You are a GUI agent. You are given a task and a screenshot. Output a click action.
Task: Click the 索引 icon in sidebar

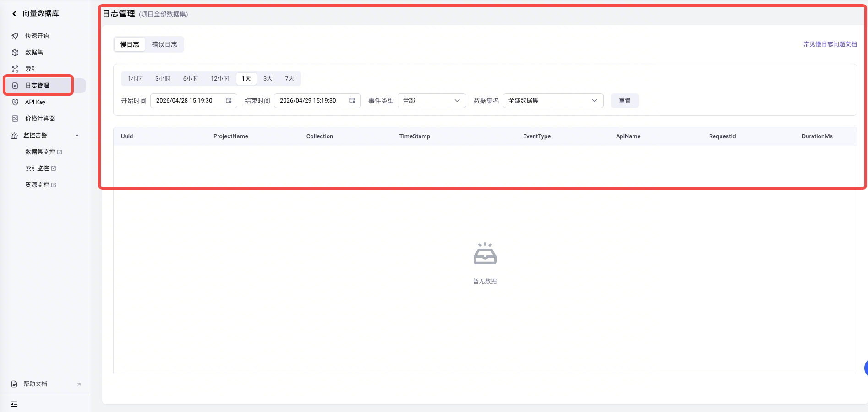(x=15, y=69)
